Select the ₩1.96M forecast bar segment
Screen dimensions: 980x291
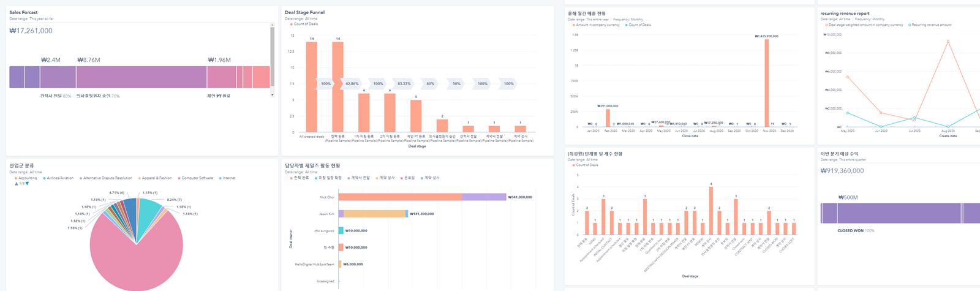(221, 77)
